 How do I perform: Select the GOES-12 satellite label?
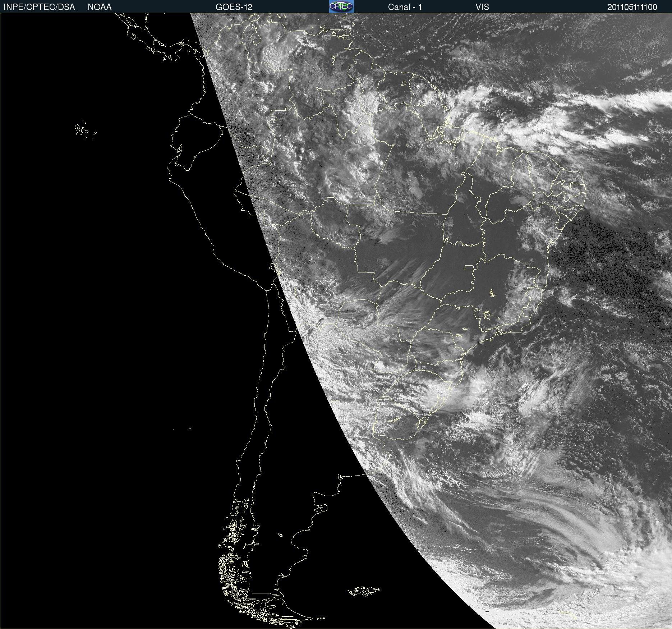[234, 7]
